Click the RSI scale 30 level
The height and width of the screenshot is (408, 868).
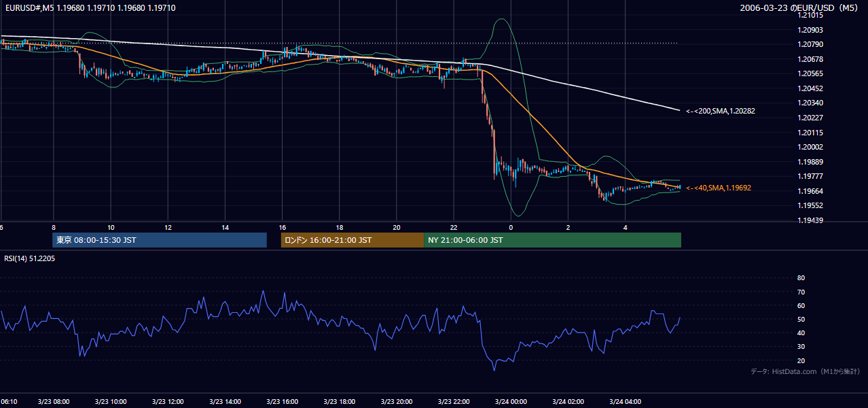click(x=801, y=347)
